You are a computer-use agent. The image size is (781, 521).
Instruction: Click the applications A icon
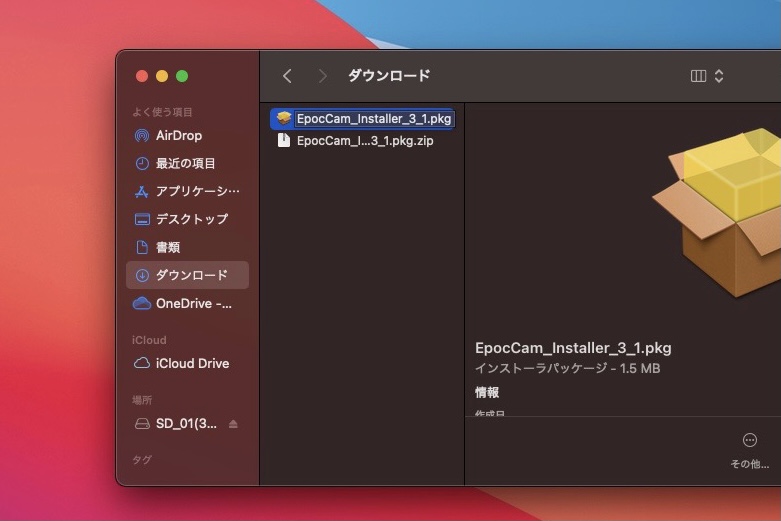click(x=142, y=192)
